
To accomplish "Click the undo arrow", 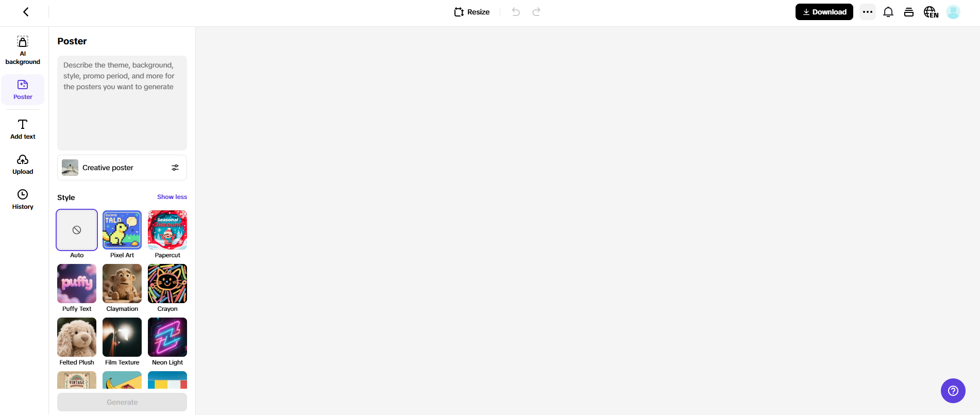I will point(516,12).
